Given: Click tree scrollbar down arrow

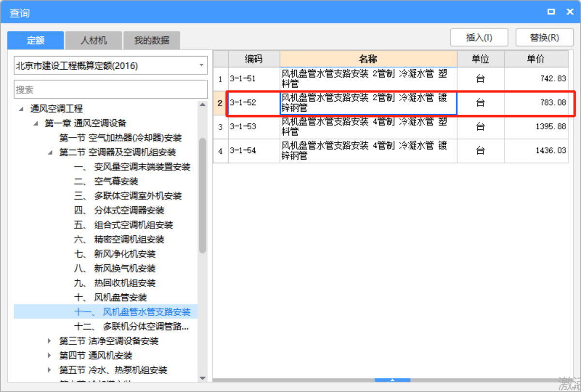Looking at the screenshot, I should click(203, 378).
